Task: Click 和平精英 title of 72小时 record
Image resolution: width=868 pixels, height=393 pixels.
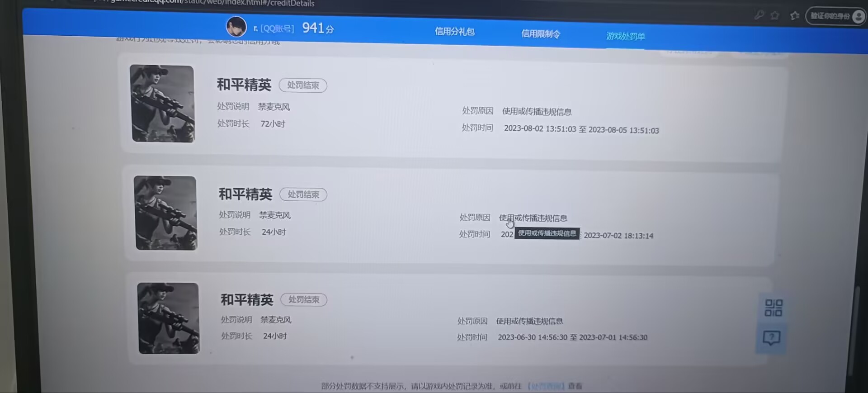Action: tap(244, 85)
